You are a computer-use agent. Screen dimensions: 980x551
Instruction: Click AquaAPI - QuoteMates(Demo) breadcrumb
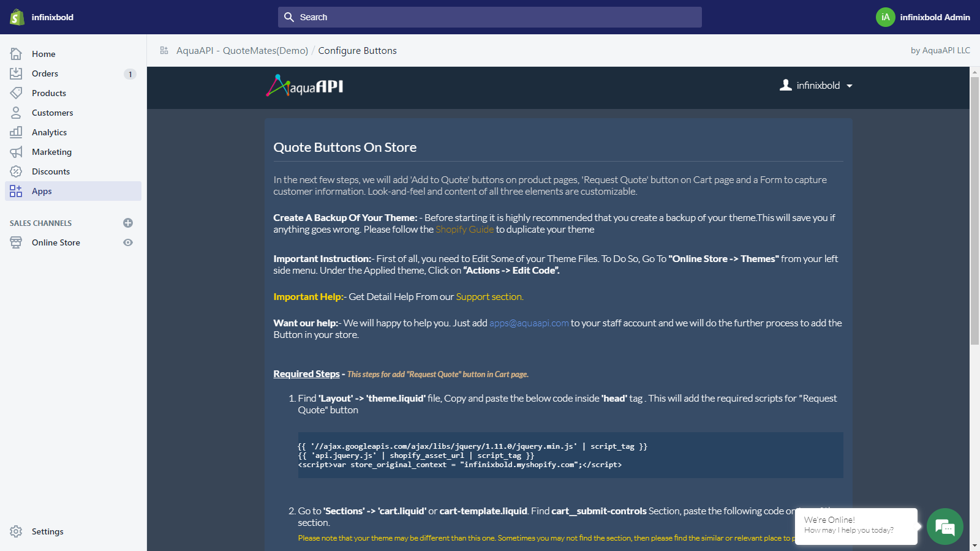click(242, 50)
